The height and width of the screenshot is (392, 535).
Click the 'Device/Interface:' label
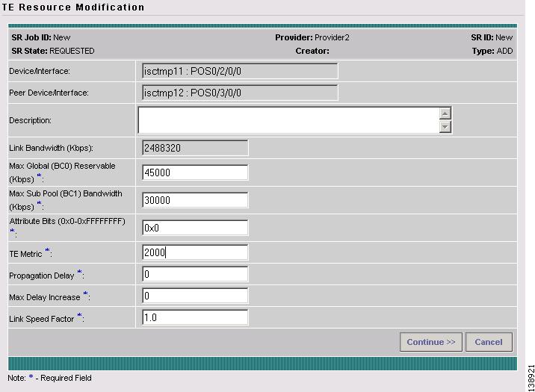pyautogui.click(x=40, y=71)
